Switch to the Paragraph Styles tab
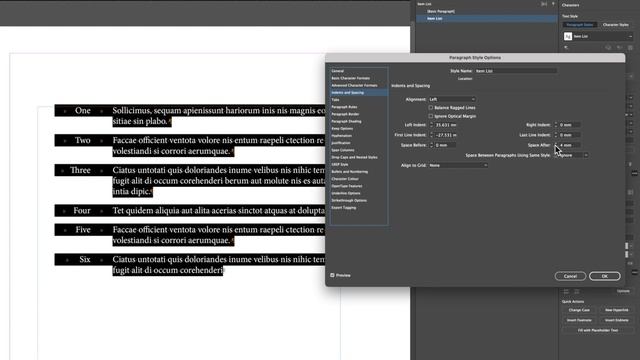Image resolution: width=640 pixels, height=360 pixels. point(580,25)
